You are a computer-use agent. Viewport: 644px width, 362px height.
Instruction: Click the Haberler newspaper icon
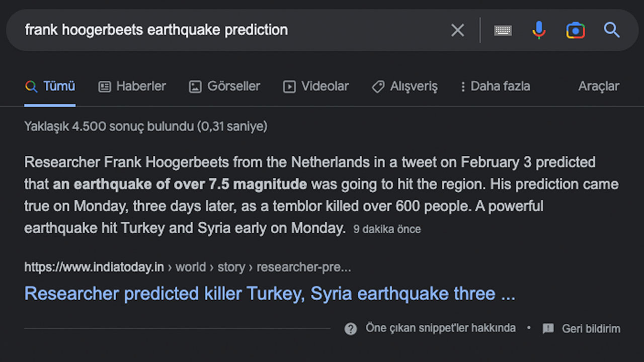(105, 86)
